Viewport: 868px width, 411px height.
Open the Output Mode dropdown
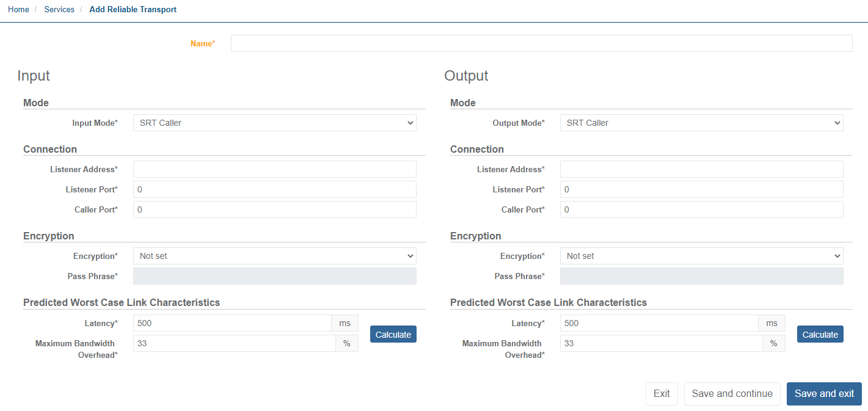coord(701,123)
